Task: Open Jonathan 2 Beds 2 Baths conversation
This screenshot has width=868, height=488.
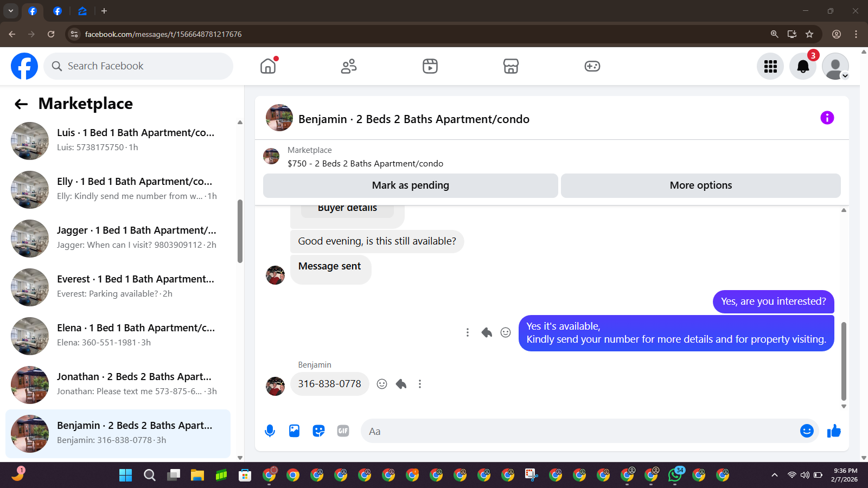Action: pyautogui.click(x=118, y=385)
